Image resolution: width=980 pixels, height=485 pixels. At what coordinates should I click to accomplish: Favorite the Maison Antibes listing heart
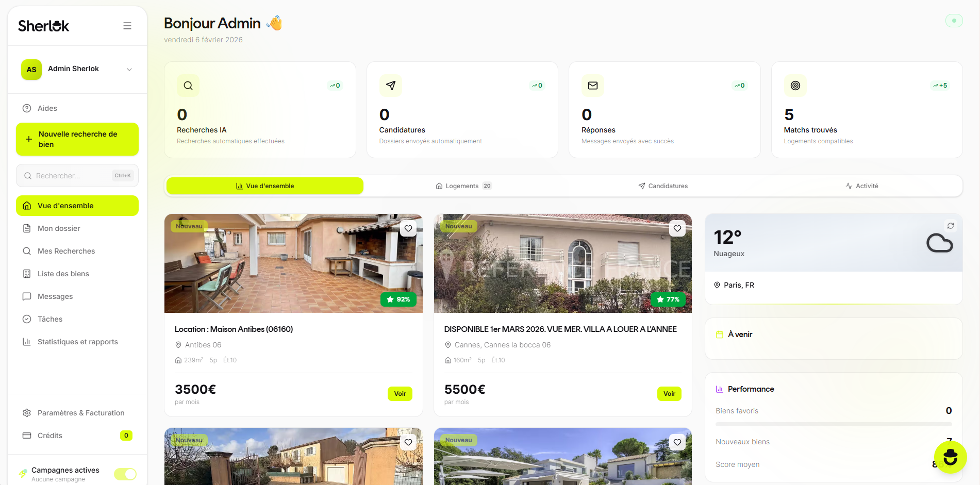(x=408, y=228)
